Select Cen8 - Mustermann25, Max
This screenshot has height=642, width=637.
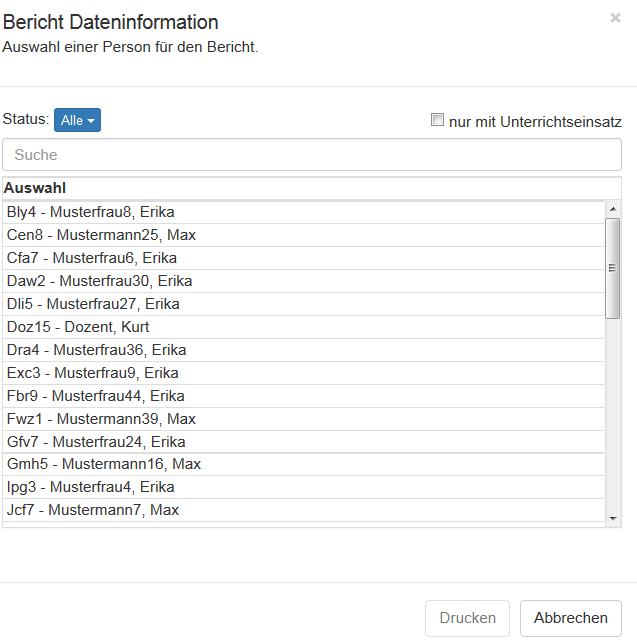tap(101, 235)
